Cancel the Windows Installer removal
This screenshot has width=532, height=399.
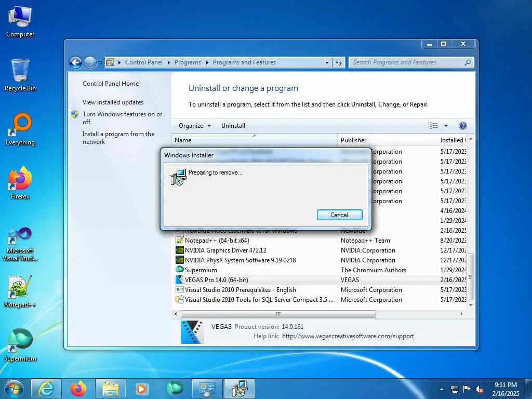[339, 215]
